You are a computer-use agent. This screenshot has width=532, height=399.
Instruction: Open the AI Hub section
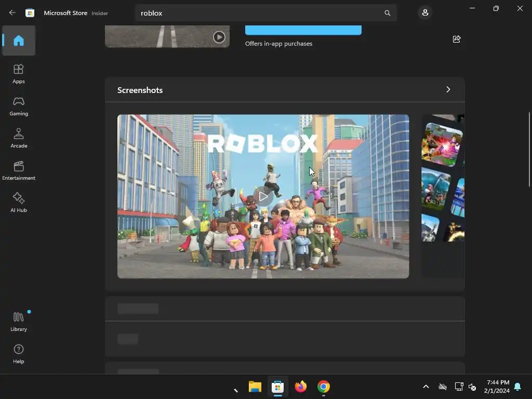(19, 203)
